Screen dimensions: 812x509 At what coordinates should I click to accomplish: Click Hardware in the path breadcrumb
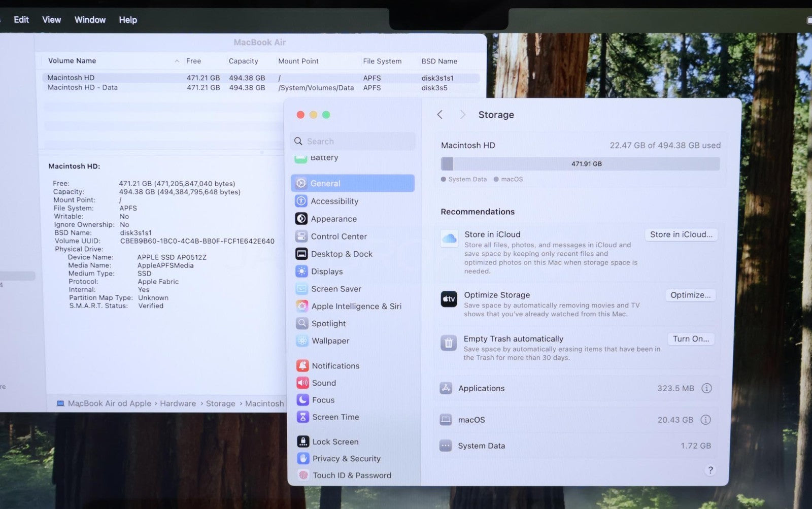[178, 403]
